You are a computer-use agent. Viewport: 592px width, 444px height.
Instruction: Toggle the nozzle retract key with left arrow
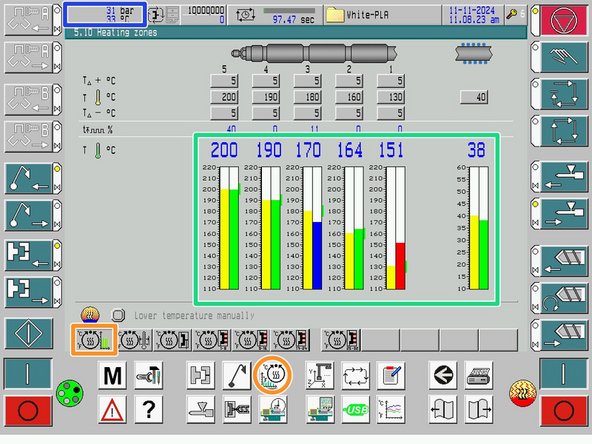[x=564, y=177]
